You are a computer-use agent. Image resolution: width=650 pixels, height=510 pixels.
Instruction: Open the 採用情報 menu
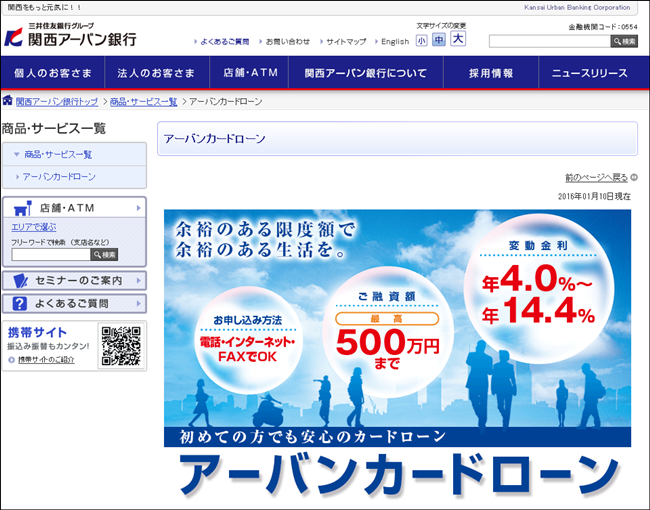tap(491, 73)
